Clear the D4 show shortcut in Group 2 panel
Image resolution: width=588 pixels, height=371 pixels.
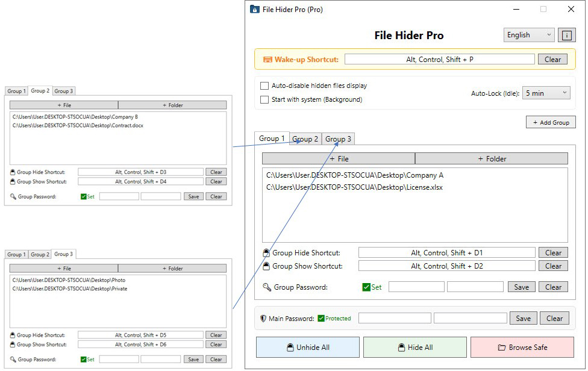[x=216, y=181]
